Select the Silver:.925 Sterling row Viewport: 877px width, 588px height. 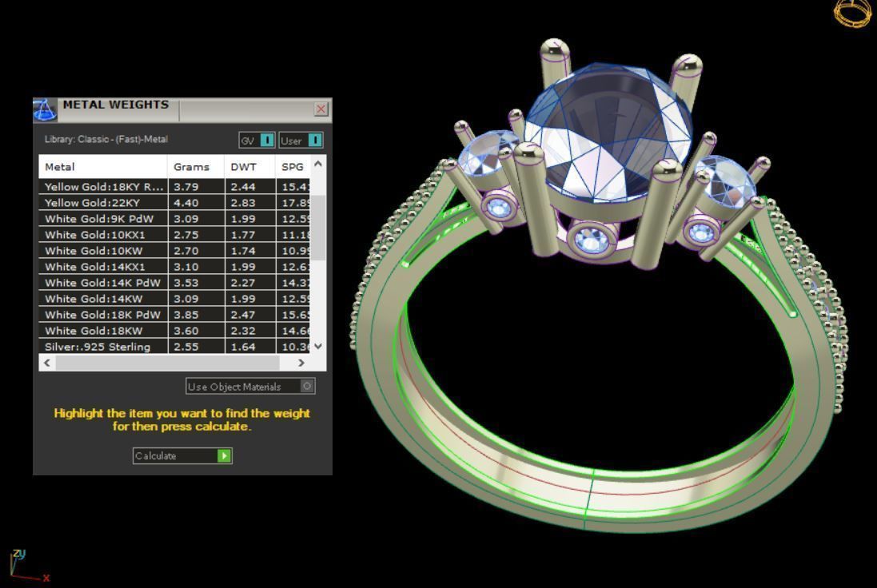174,347
